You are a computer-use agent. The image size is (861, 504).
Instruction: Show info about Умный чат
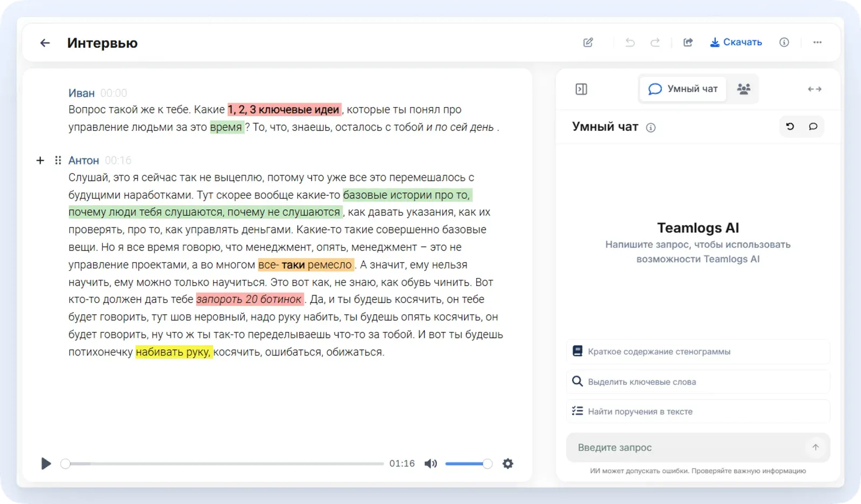coord(651,127)
